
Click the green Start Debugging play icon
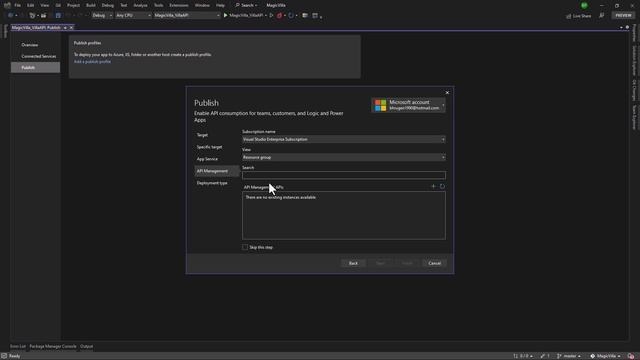[225, 16]
